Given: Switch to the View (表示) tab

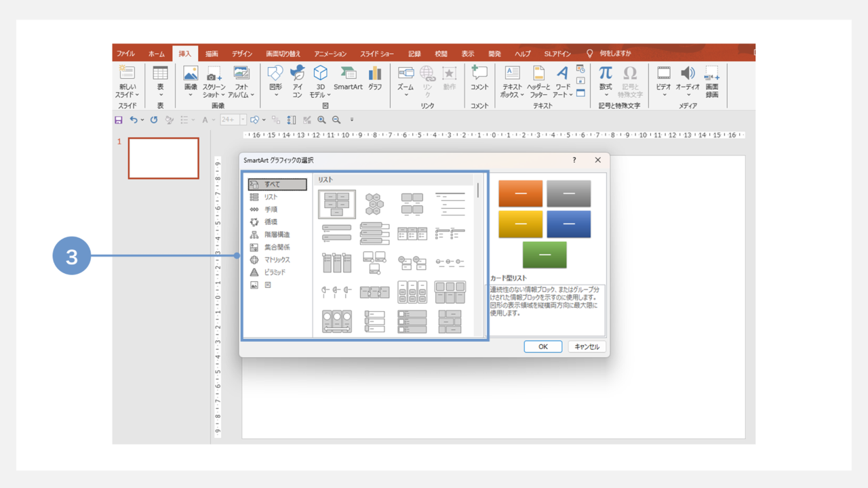Looking at the screenshot, I should pos(468,54).
